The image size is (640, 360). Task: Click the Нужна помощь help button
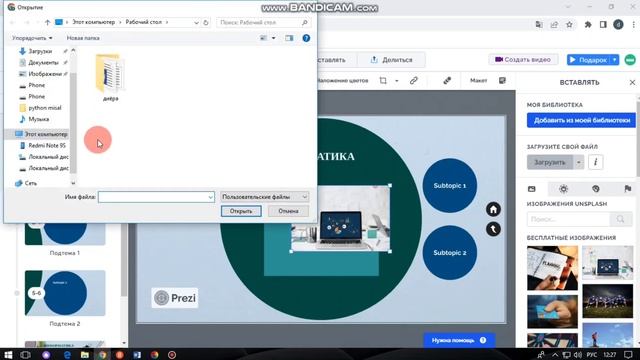pyautogui.click(x=459, y=340)
